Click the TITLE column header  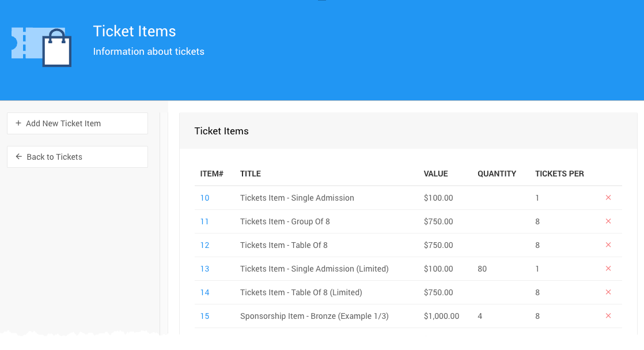(x=251, y=174)
